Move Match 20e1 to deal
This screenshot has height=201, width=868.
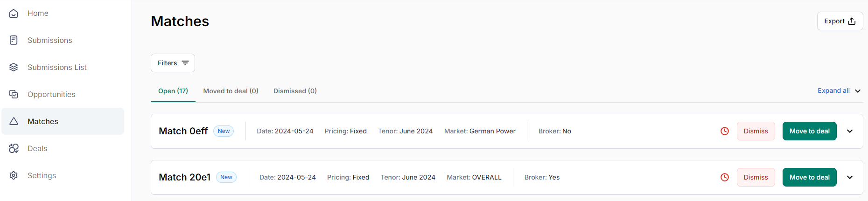810,177
